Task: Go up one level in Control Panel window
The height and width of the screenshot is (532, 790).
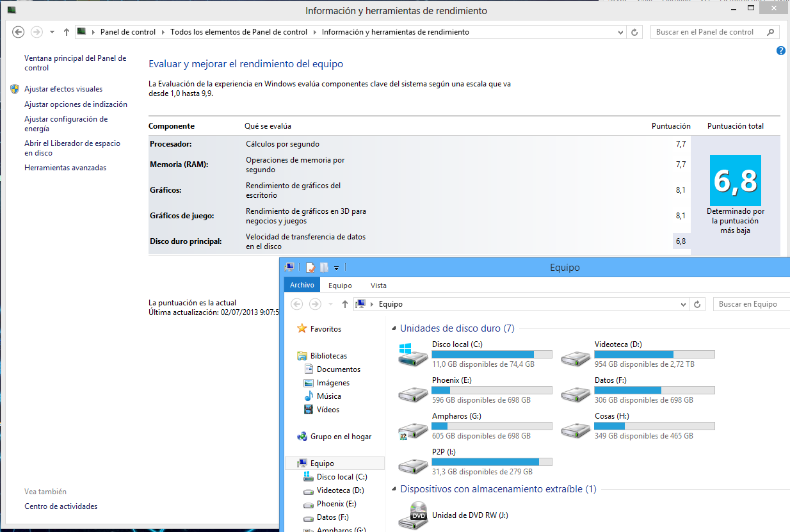Action: click(x=67, y=32)
